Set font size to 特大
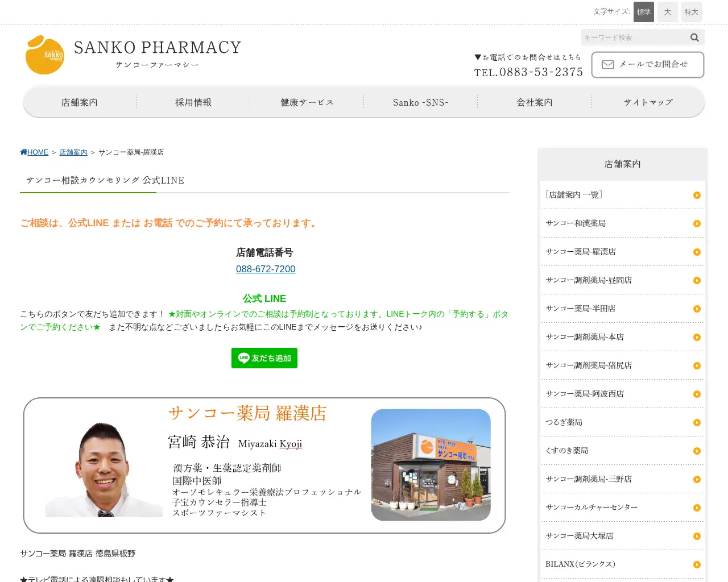Viewport: 728px width, 582px height. pos(692,12)
